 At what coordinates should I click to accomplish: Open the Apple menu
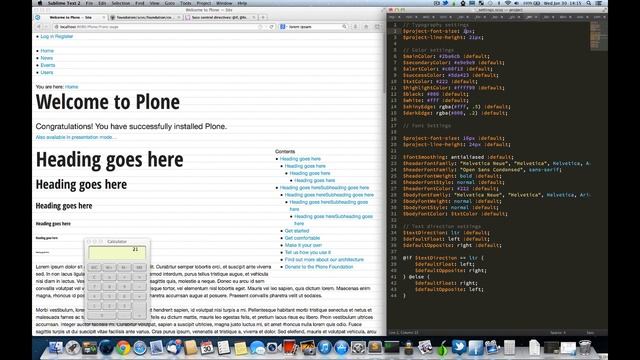(40, 3)
